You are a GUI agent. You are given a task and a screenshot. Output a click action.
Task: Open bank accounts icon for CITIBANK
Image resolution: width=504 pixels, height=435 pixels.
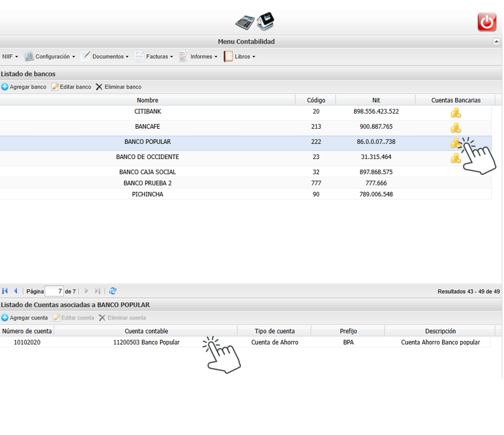pos(456,112)
